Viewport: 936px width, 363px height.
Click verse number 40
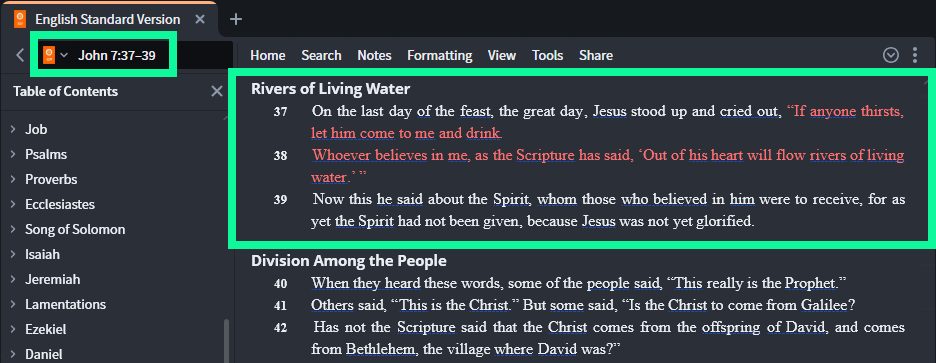[281, 284]
